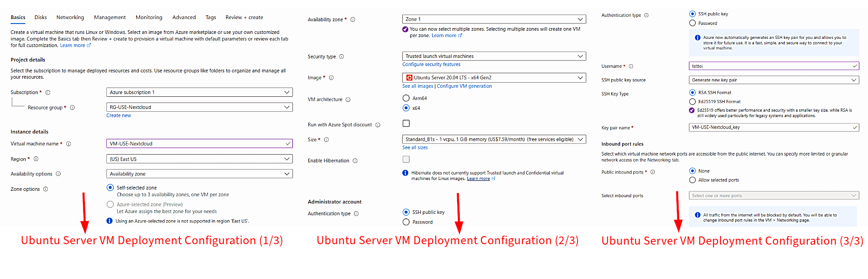Select Allow selected ports radio button
868x279 pixels.
pos(693,180)
